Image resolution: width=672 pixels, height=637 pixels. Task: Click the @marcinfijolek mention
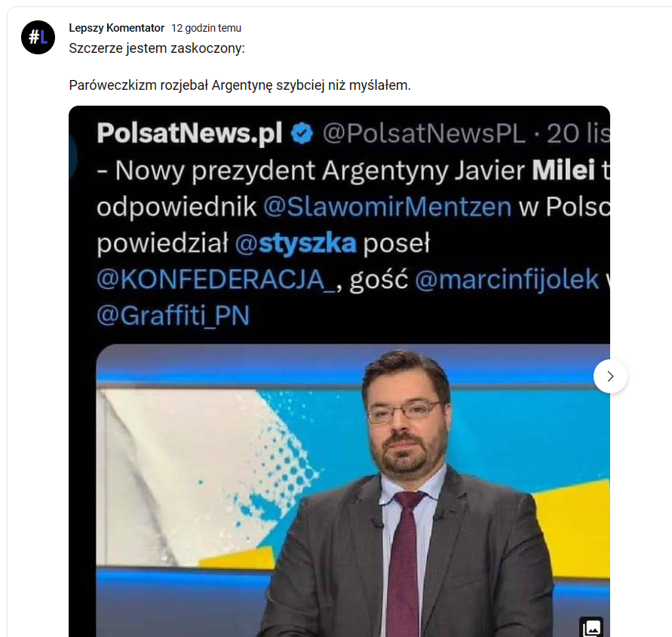(507, 280)
